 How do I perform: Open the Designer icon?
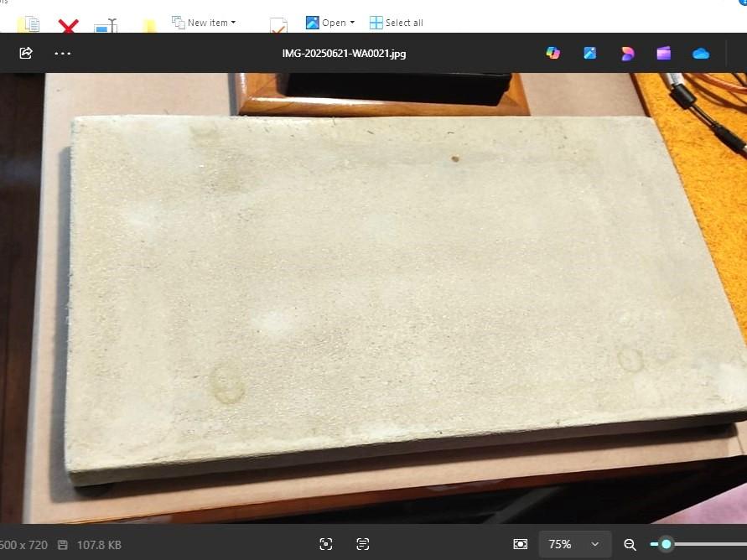click(627, 53)
